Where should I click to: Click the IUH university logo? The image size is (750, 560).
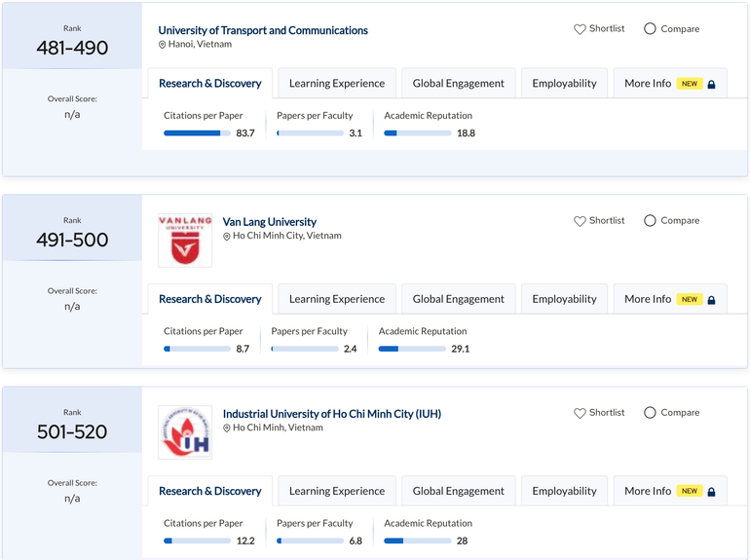tap(185, 432)
